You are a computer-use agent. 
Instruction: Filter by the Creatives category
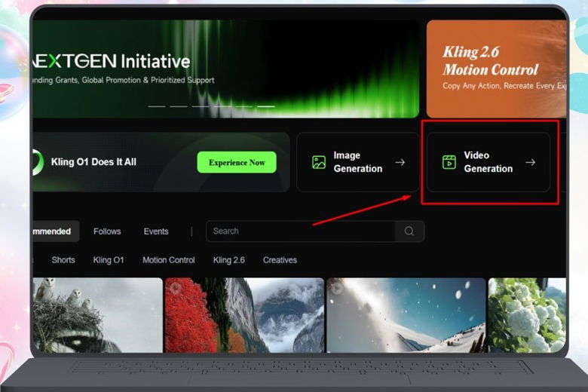tap(280, 260)
